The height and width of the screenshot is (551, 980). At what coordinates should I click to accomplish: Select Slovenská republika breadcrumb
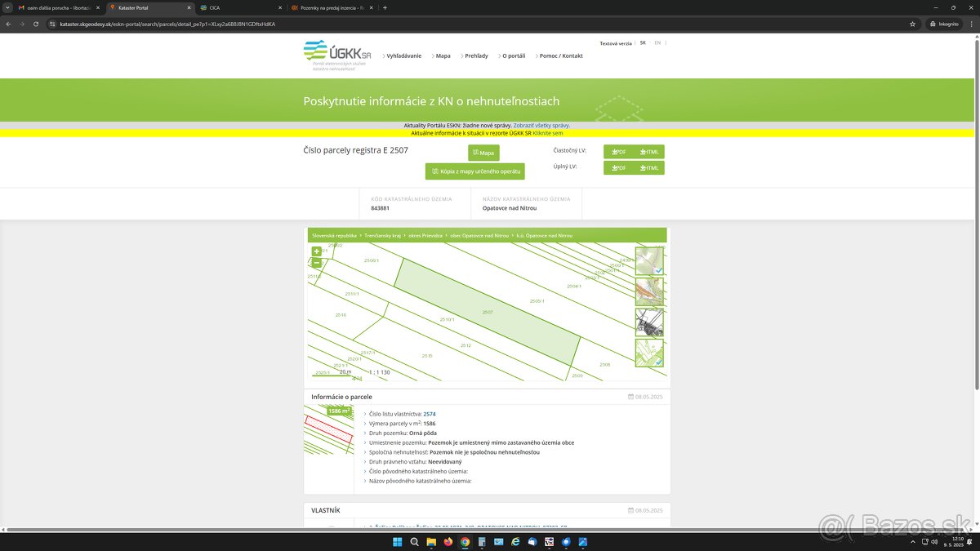pos(334,235)
